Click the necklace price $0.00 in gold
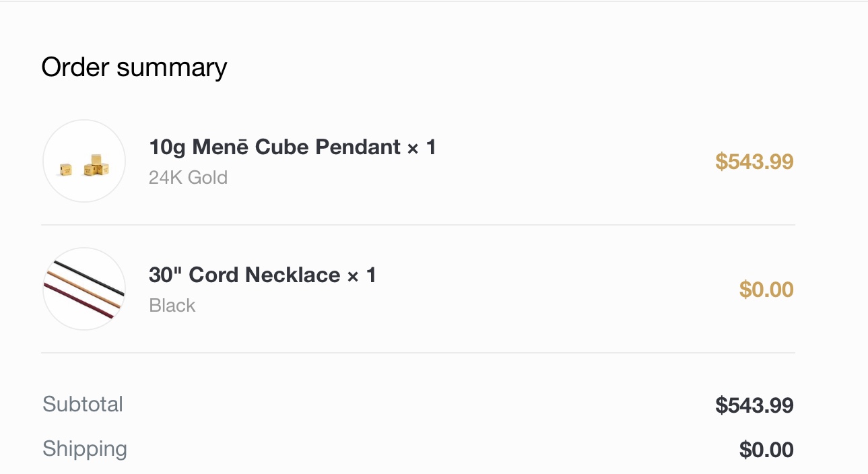The width and height of the screenshot is (868, 474). 766,290
